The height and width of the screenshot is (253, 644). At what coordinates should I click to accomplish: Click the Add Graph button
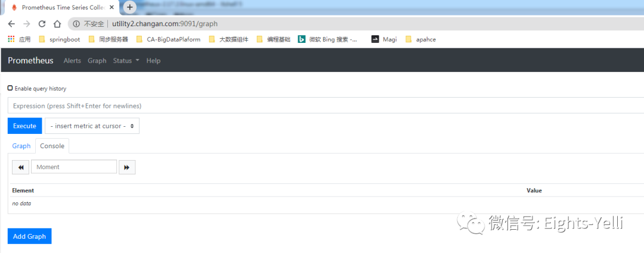(x=30, y=236)
